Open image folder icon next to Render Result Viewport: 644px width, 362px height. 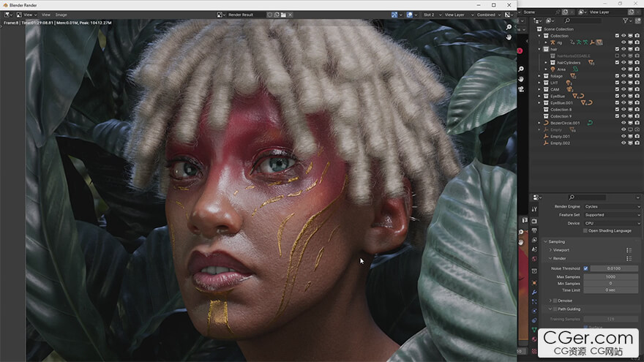click(x=283, y=15)
